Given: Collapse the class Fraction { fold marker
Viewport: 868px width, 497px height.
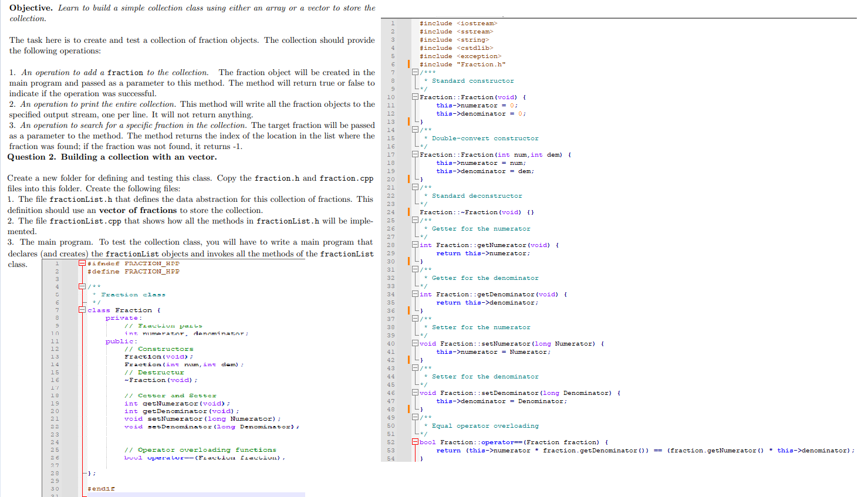Looking at the screenshot, I should [82, 310].
